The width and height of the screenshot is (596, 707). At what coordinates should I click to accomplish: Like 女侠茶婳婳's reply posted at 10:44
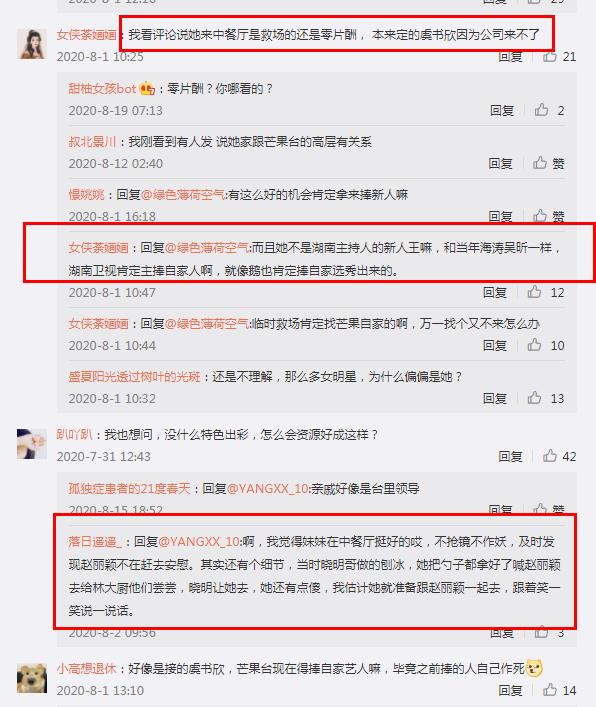point(535,345)
